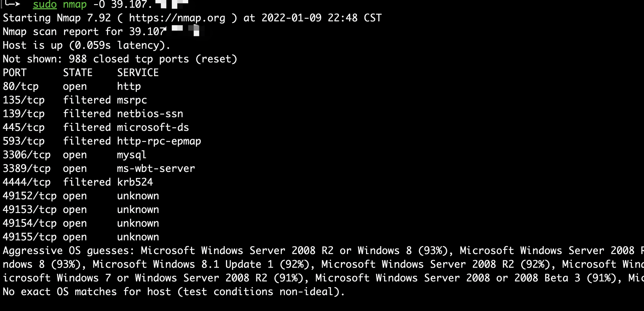Click the http-rpc-epmap service name
The width and height of the screenshot is (644, 311).
coord(159,141)
